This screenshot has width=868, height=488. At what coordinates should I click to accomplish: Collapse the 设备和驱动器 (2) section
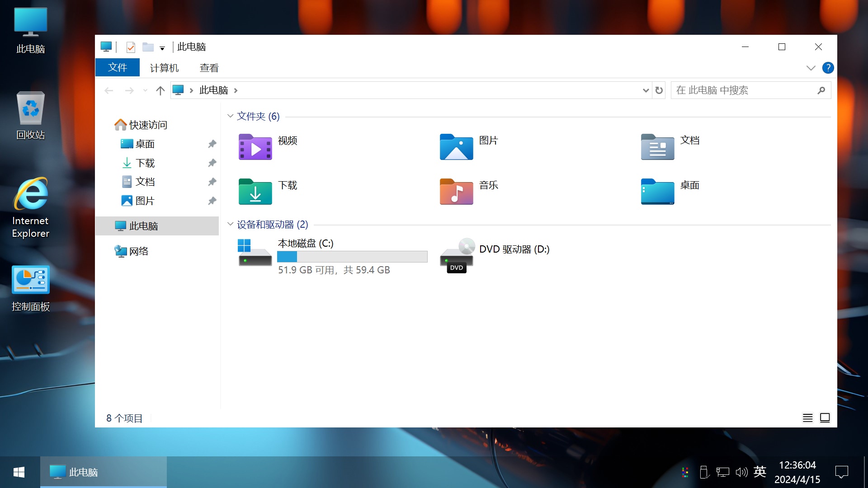coord(230,224)
